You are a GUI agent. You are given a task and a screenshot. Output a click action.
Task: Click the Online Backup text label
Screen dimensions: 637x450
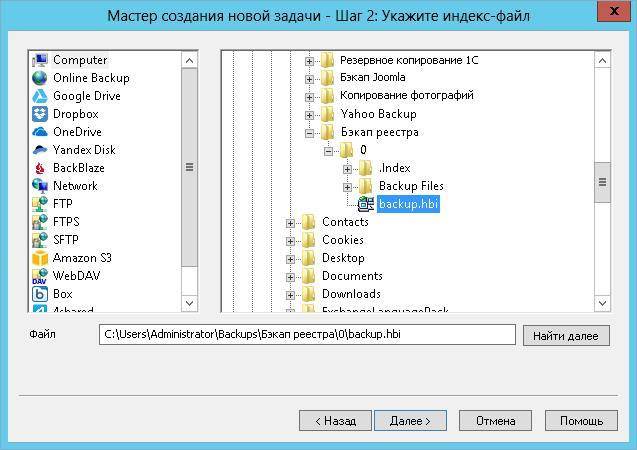(91, 78)
